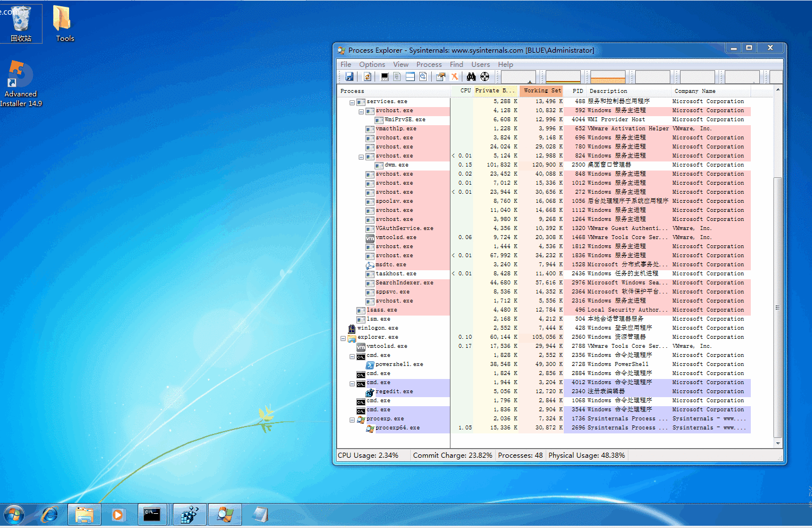The height and width of the screenshot is (528, 812).
Task: Open Windows Media Player from the taskbar
Action: click(118, 514)
